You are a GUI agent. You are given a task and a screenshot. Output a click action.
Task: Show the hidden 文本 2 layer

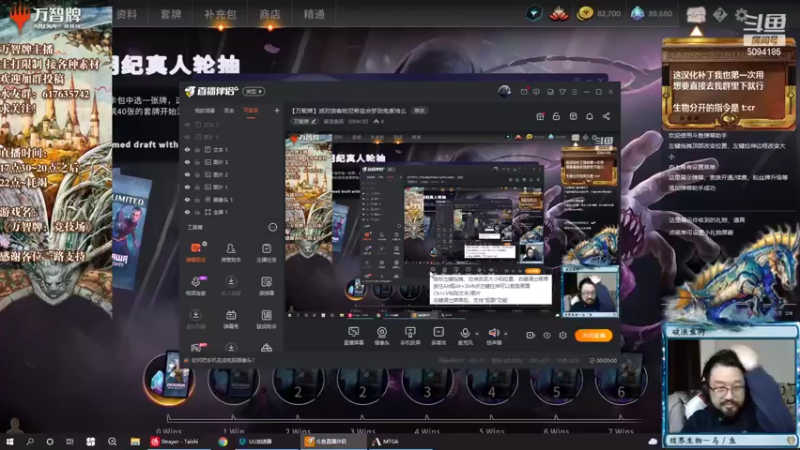click(x=187, y=125)
